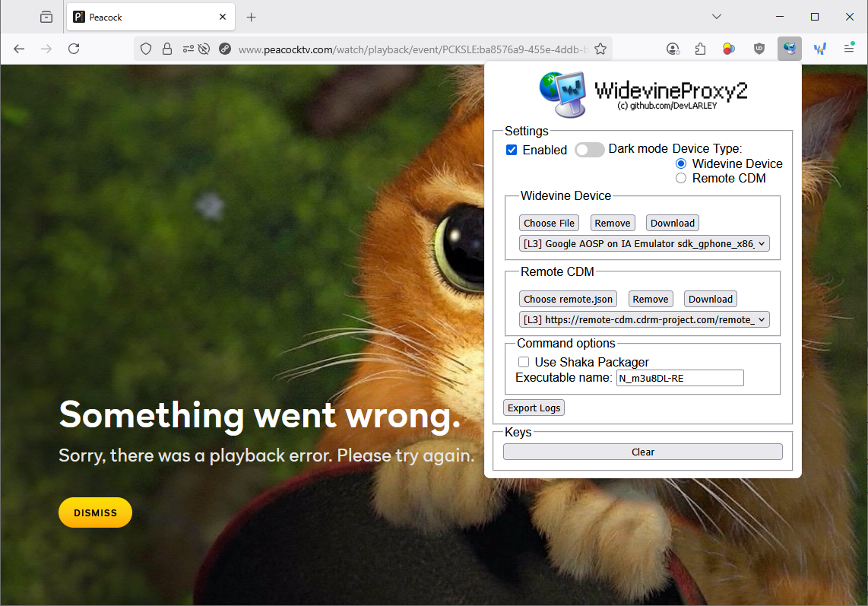This screenshot has width=868, height=606.
Task: Download the Widevine device file
Action: pos(672,224)
